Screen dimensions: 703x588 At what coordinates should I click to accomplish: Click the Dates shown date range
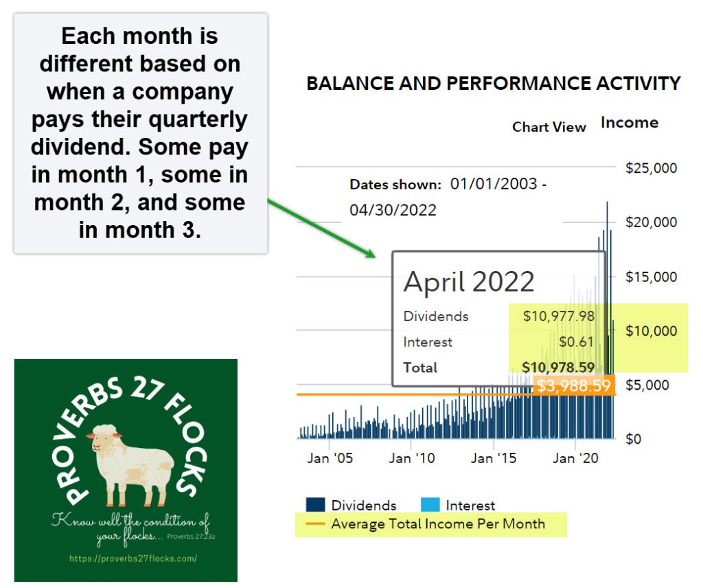tap(448, 197)
